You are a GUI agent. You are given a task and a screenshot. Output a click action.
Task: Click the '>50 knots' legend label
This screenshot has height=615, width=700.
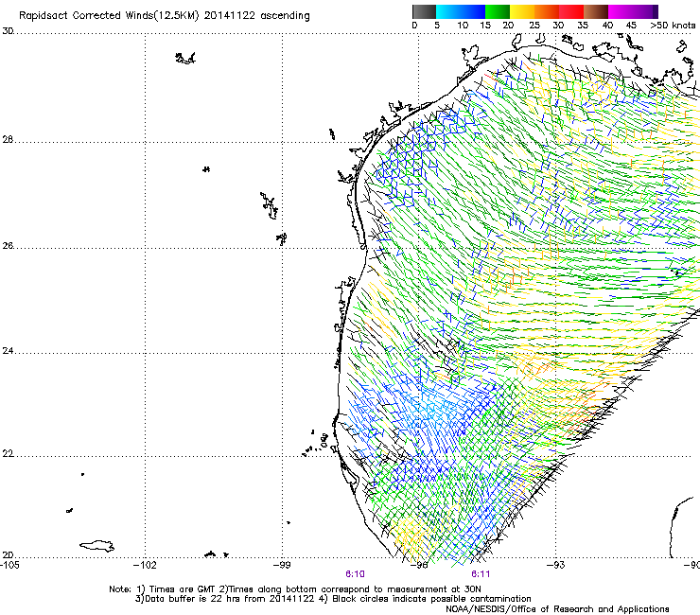point(673,26)
